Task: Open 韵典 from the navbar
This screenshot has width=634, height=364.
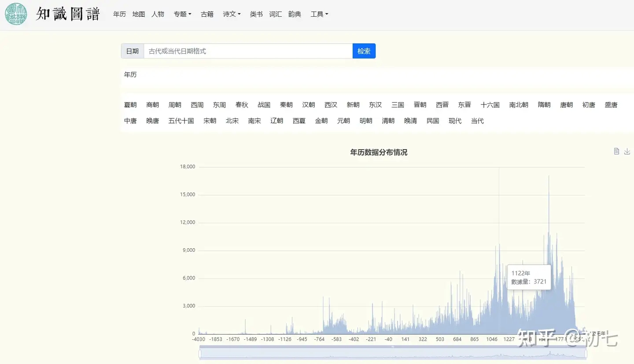Action: coord(295,14)
